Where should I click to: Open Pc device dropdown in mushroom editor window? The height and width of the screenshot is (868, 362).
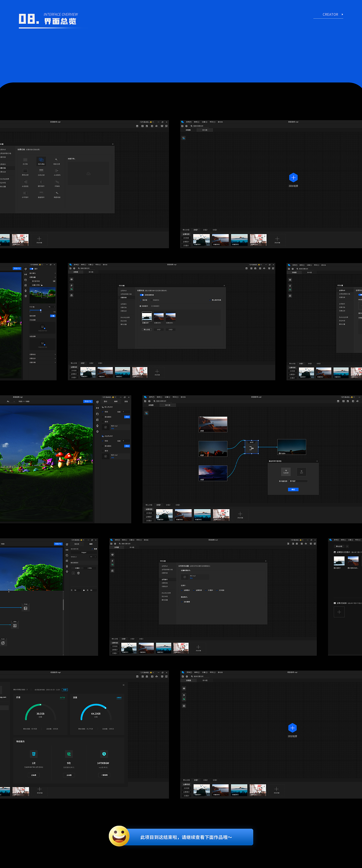point(11,401)
